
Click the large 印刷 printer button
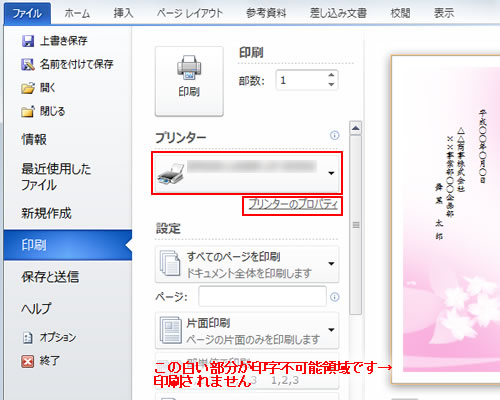click(x=189, y=81)
